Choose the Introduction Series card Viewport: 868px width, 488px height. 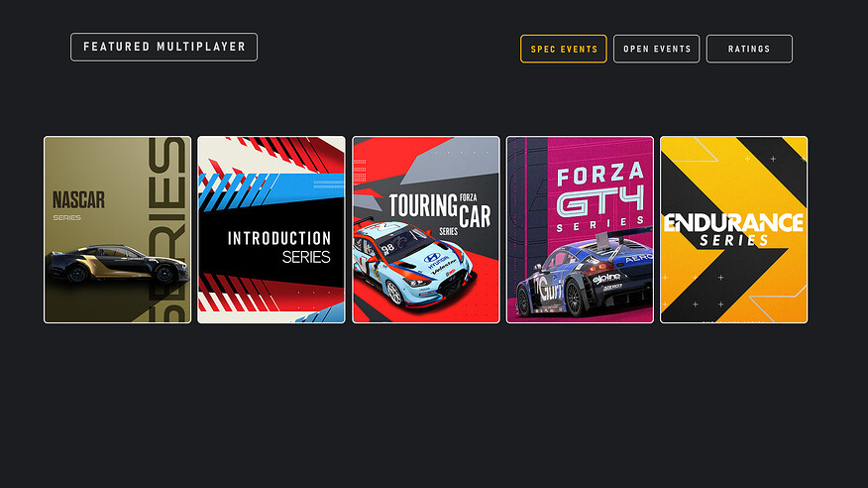point(271,230)
